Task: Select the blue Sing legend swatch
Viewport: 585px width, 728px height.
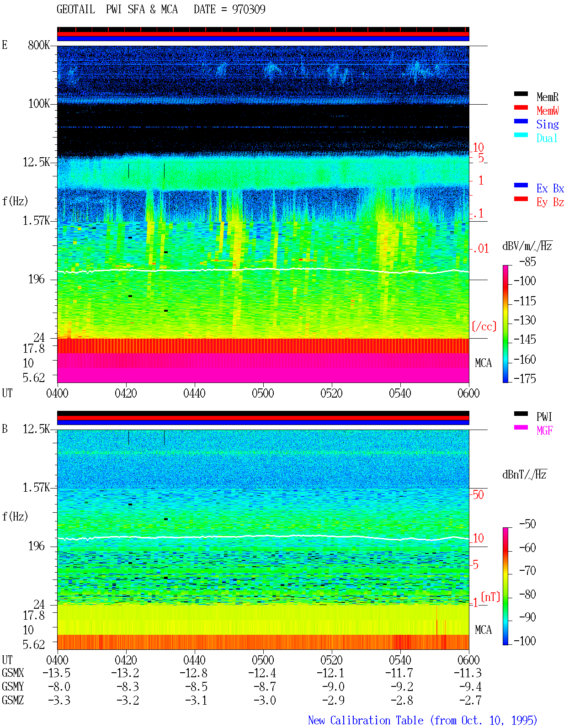Action: point(521,121)
